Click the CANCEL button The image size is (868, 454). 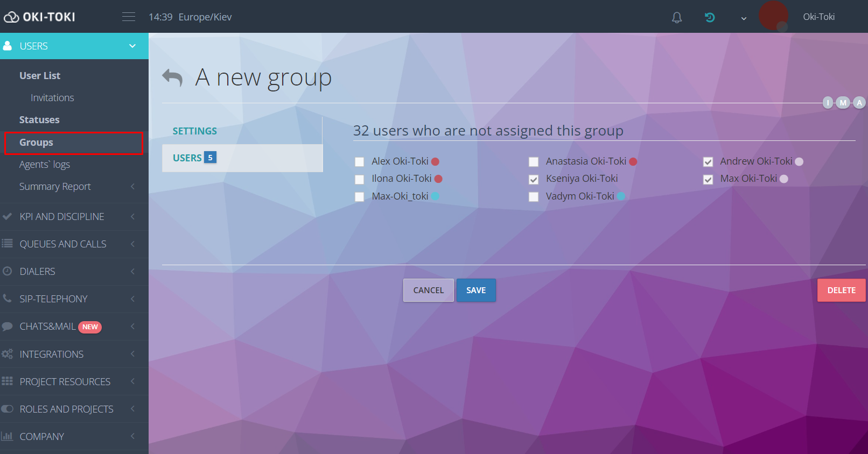tap(429, 290)
